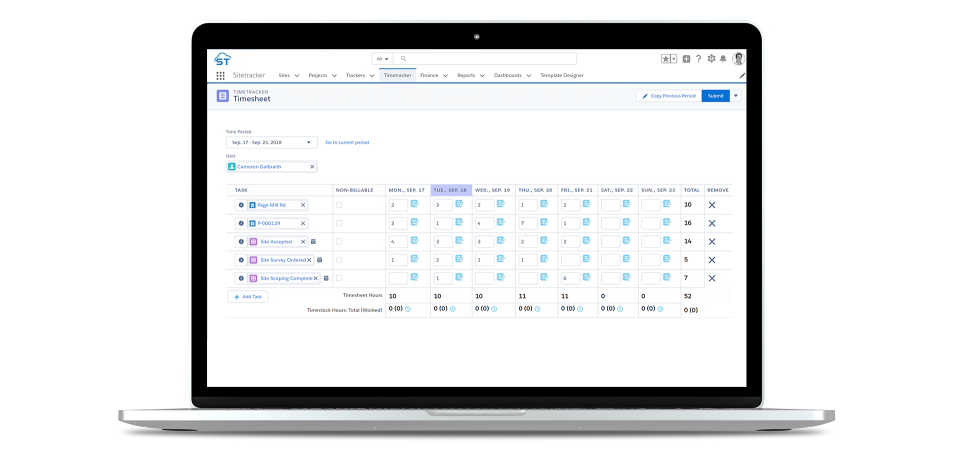The width and height of the screenshot is (960, 463).
Task: Open the Time Period dropdown
Action: tap(272, 142)
